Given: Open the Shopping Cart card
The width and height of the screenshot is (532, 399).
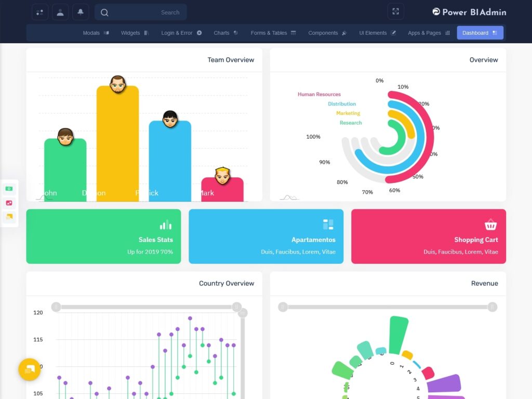Looking at the screenshot, I should pos(428,236).
